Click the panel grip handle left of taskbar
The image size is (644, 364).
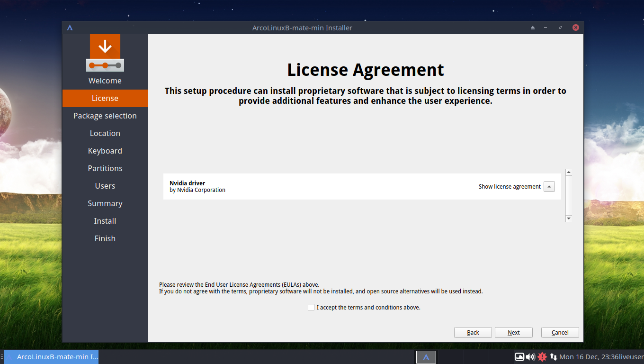2,357
